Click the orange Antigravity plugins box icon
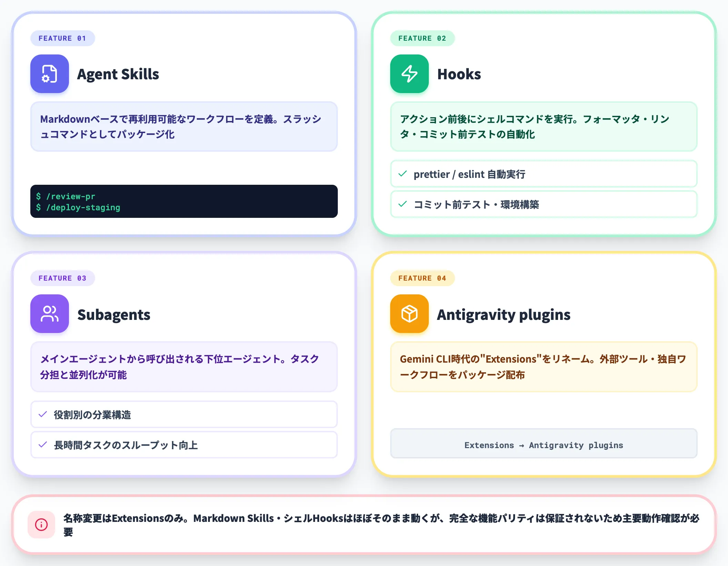 (x=410, y=314)
